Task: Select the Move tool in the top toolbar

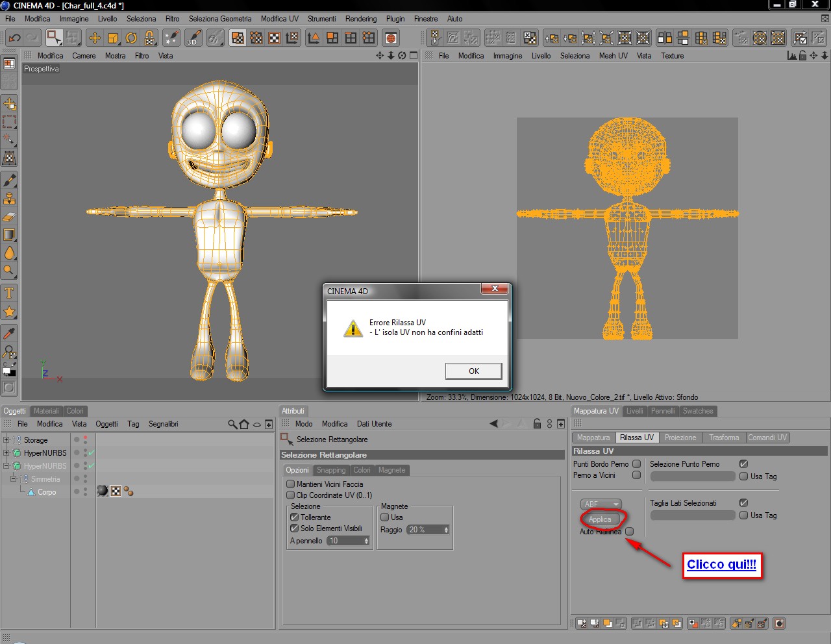Action: coord(95,38)
